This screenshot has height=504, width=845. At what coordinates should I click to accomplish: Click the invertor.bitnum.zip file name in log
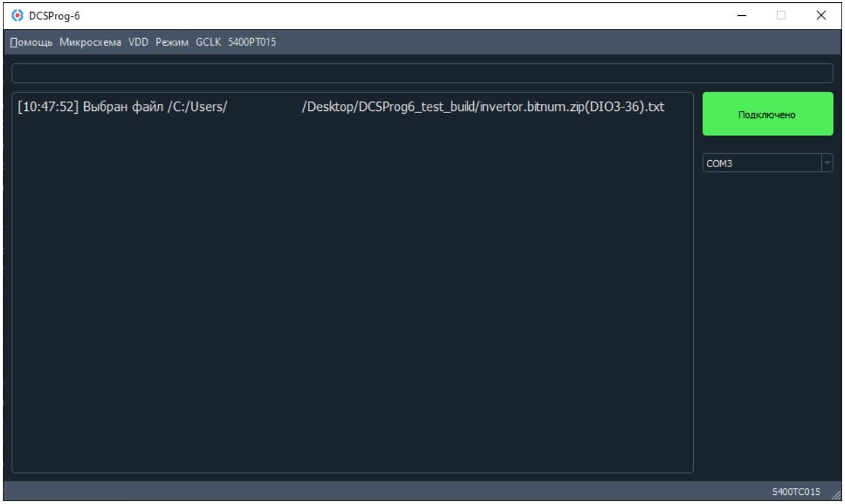click(530, 107)
